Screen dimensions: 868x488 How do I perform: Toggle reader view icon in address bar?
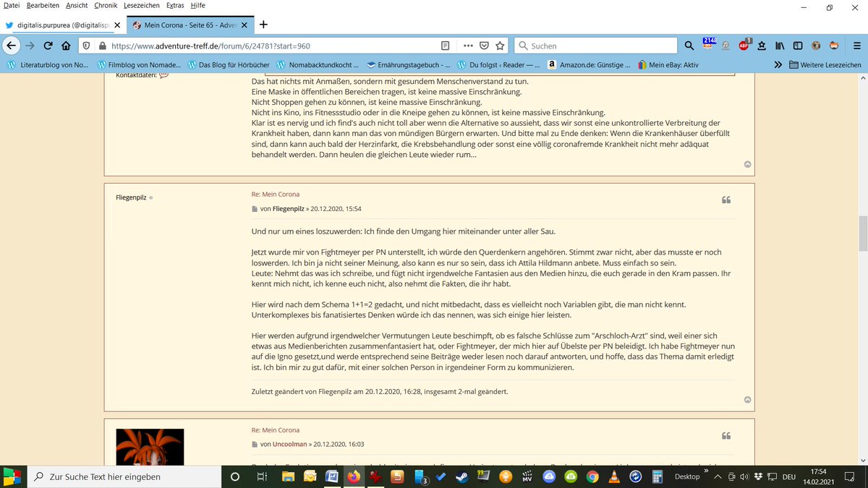click(x=445, y=46)
